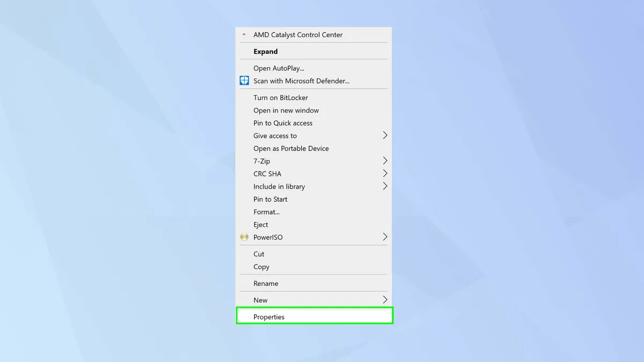Choose Format... from the menu

314,212
